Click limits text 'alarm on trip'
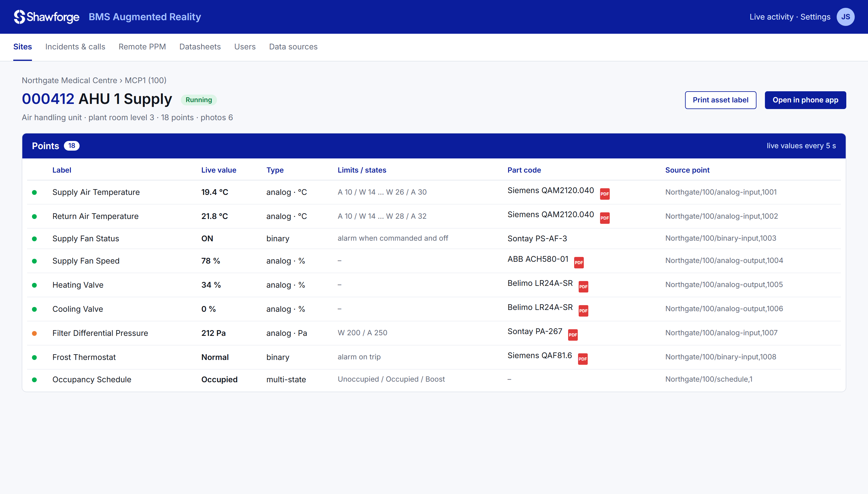 tap(359, 357)
